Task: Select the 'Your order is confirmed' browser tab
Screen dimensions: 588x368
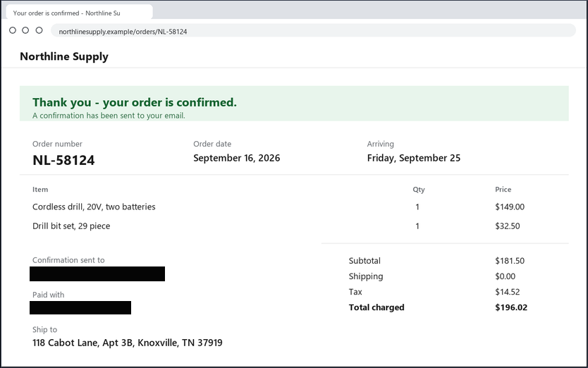Action: click(x=79, y=13)
